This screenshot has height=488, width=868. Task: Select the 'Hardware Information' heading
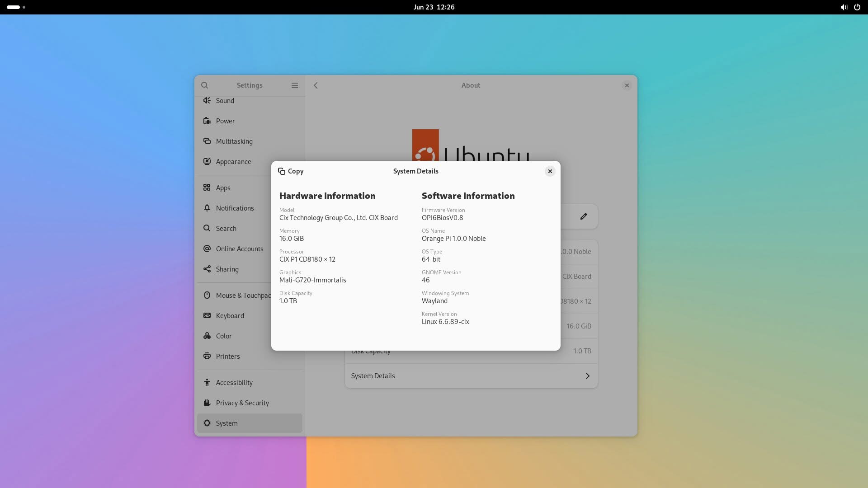pos(327,196)
